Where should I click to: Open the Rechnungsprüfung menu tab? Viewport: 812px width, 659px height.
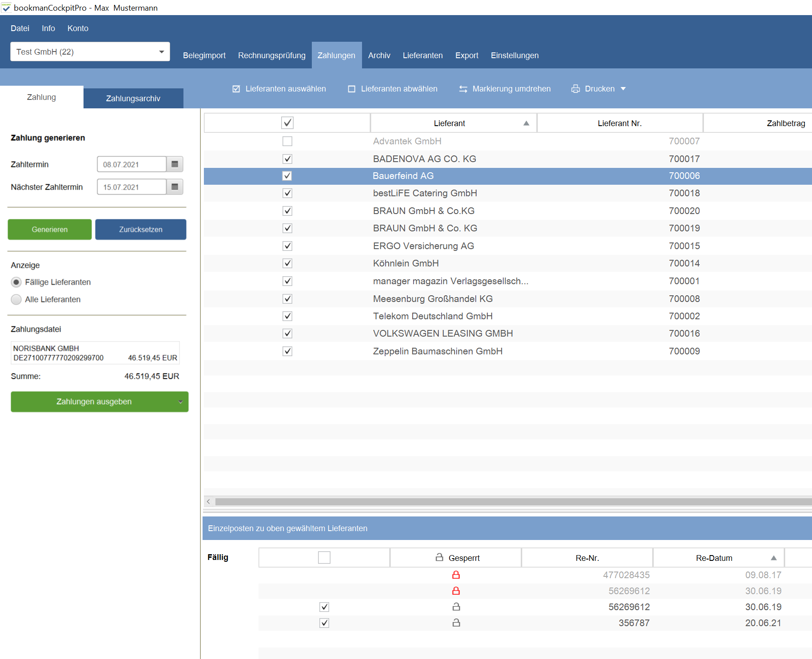coord(272,56)
